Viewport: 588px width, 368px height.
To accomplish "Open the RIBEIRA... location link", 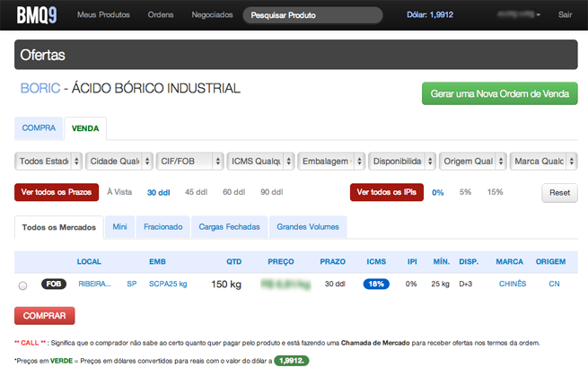I will click(x=94, y=284).
